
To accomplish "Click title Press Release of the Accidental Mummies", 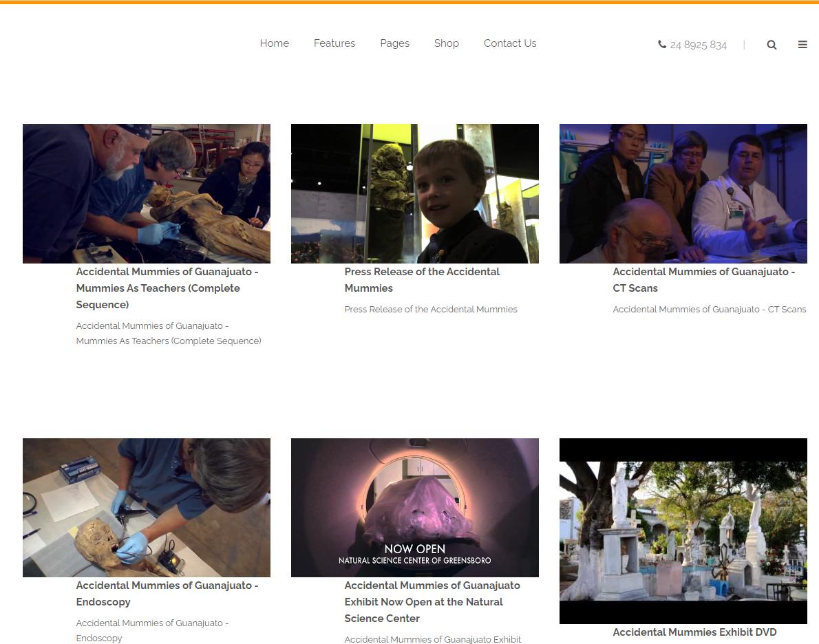I will pyautogui.click(x=422, y=280).
